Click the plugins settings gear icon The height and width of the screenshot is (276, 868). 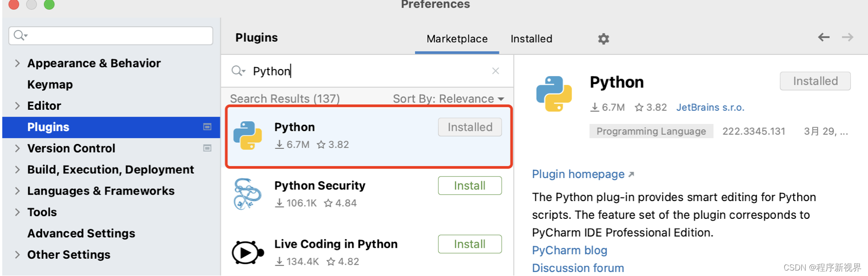[x=603, y=39]
